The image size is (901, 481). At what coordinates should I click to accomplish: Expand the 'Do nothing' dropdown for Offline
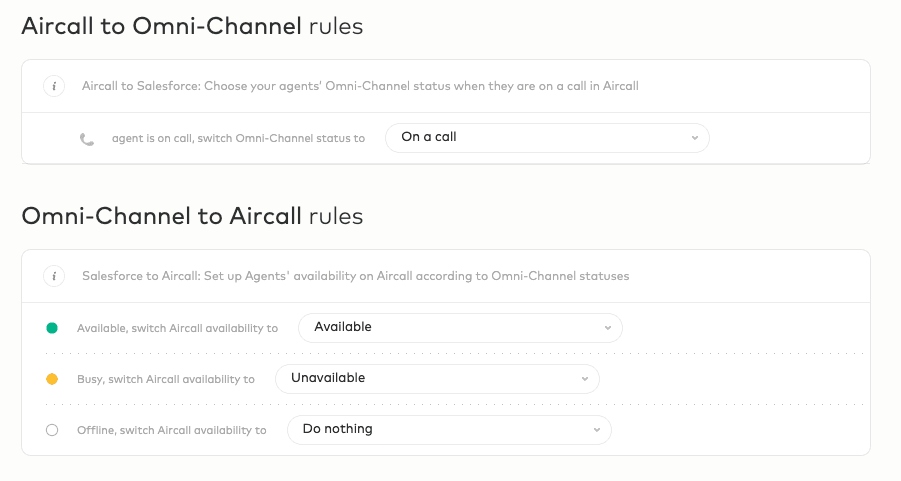click(x=448, y=429)
